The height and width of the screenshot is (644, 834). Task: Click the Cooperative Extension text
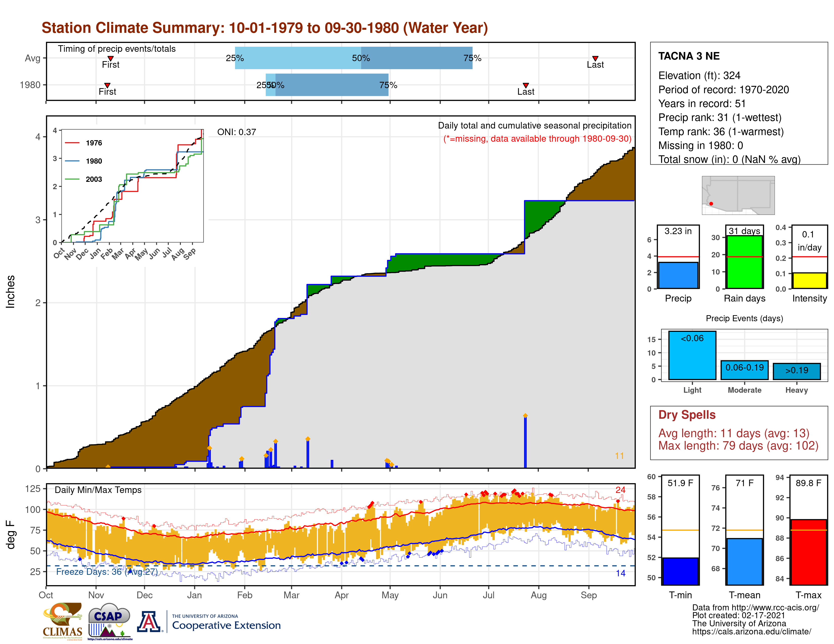(x=226, y=625)
